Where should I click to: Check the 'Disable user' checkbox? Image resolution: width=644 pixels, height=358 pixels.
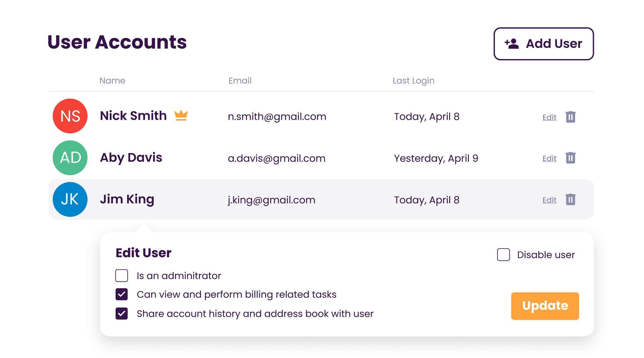point(503,255)
